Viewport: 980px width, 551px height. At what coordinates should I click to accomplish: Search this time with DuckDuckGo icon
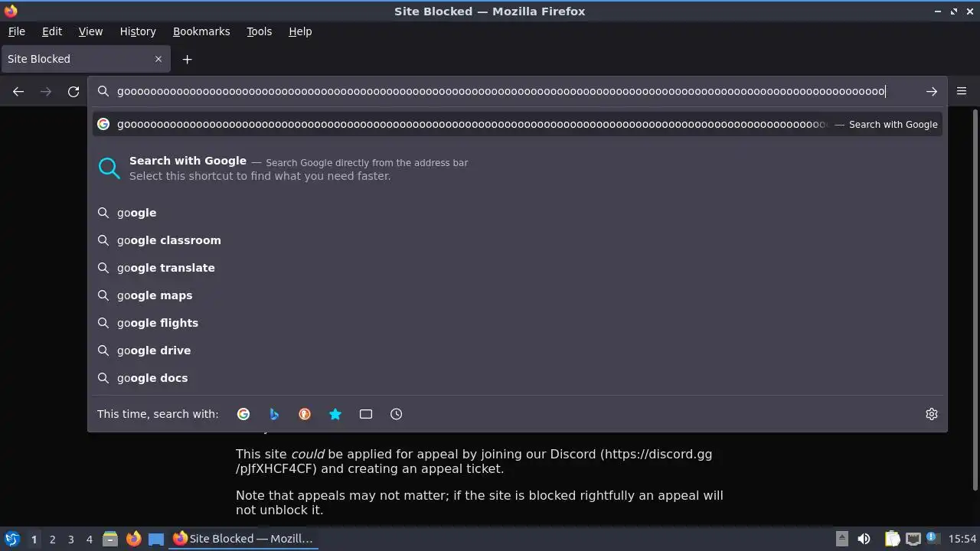pyautogui.click(x=305, y=414)
